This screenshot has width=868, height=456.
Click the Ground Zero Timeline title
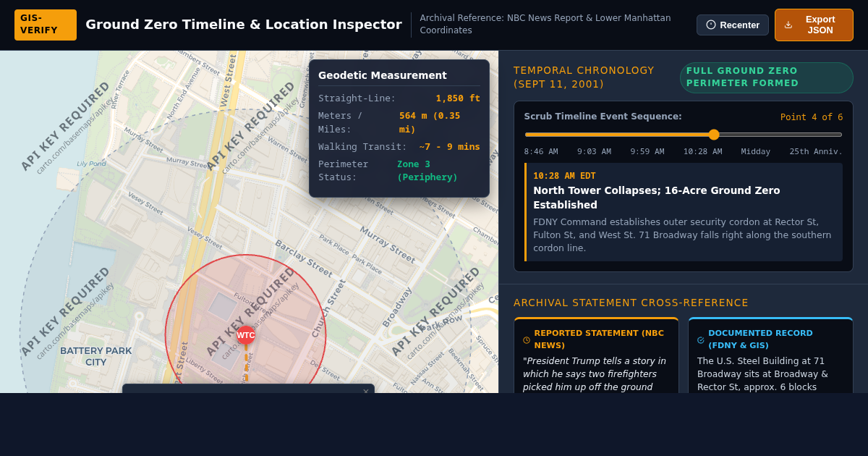(244, 25)
